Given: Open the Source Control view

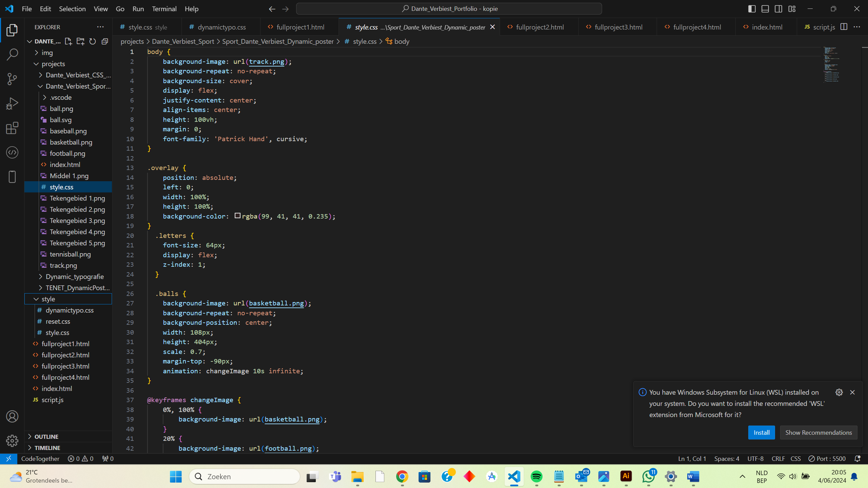Looking at the screenshot, I should [12, 79].
